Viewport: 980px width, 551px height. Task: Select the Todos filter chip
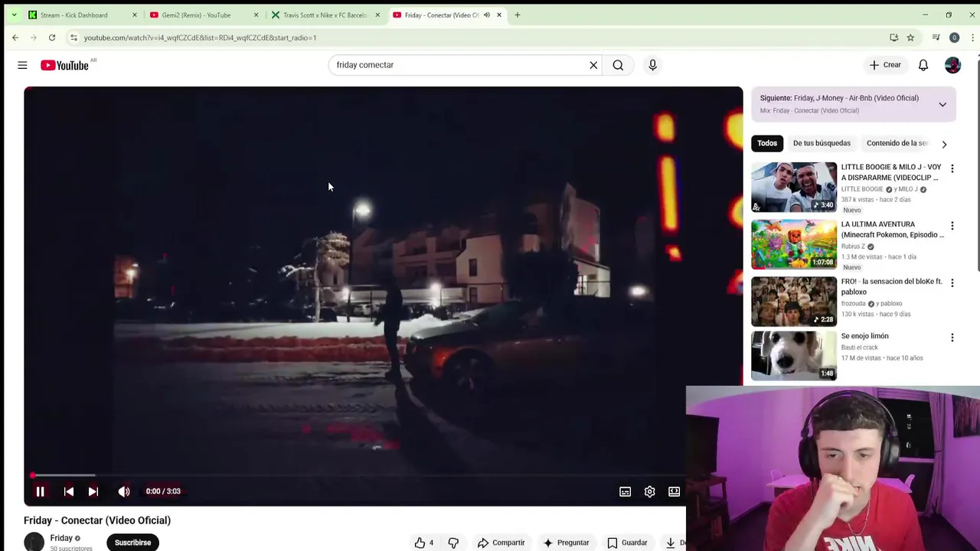(766, 143)
